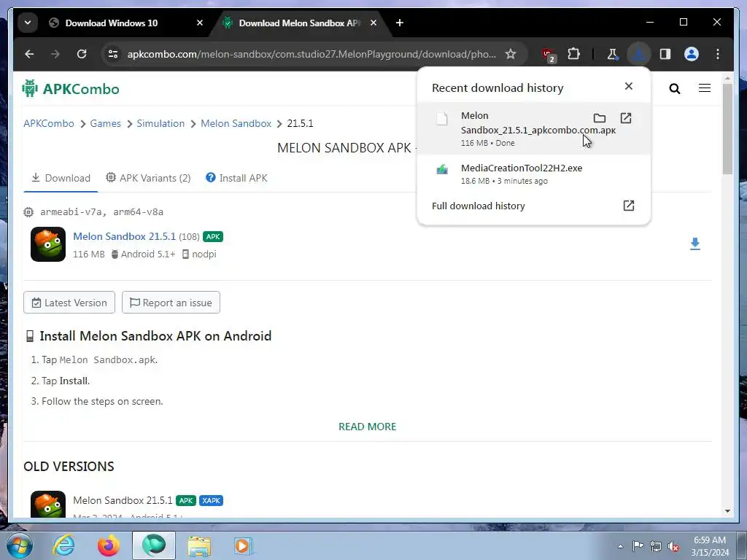Close the Melon Sandbox tab
Viewport: 747px width, 560px height.
[373, 23]
